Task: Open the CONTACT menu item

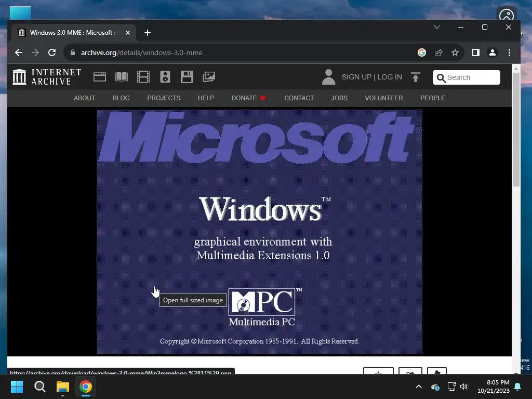Action: (x=299, y=98)
